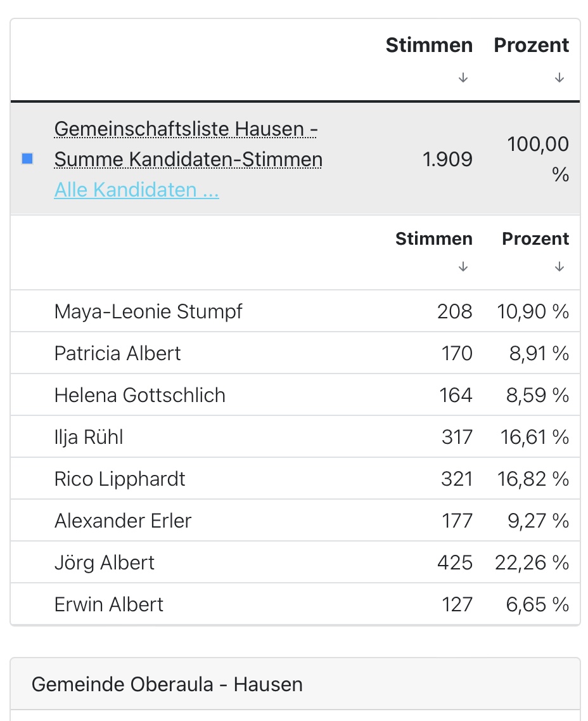Select the Erwin Albert row
This screenshot has width=588, height=721.
coord(109,604)
